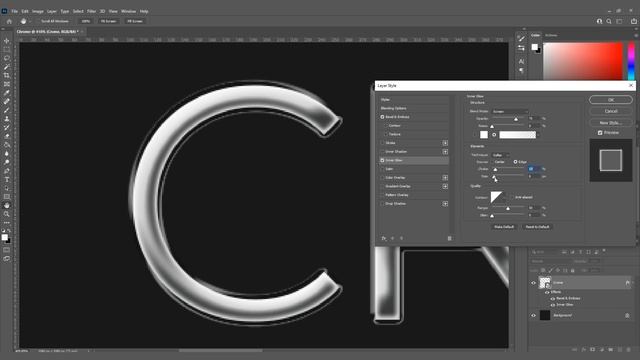Select the Blur tool

coord(7,153)
